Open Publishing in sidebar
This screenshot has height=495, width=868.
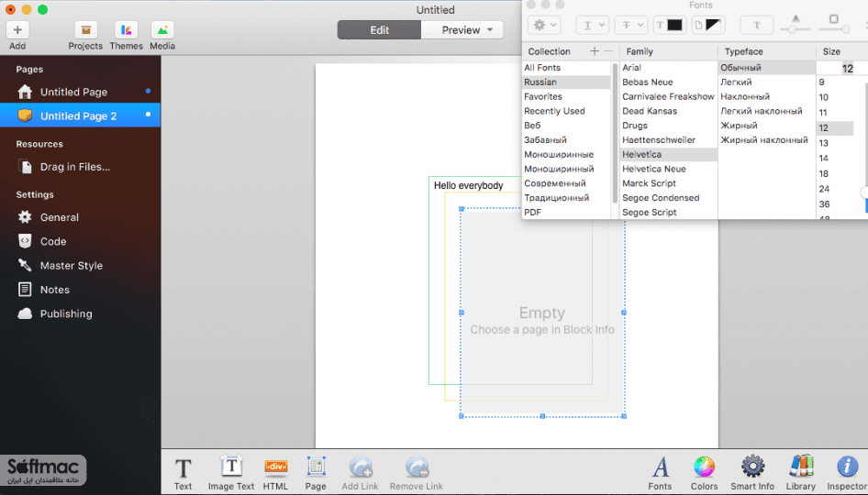coord(66,313)
